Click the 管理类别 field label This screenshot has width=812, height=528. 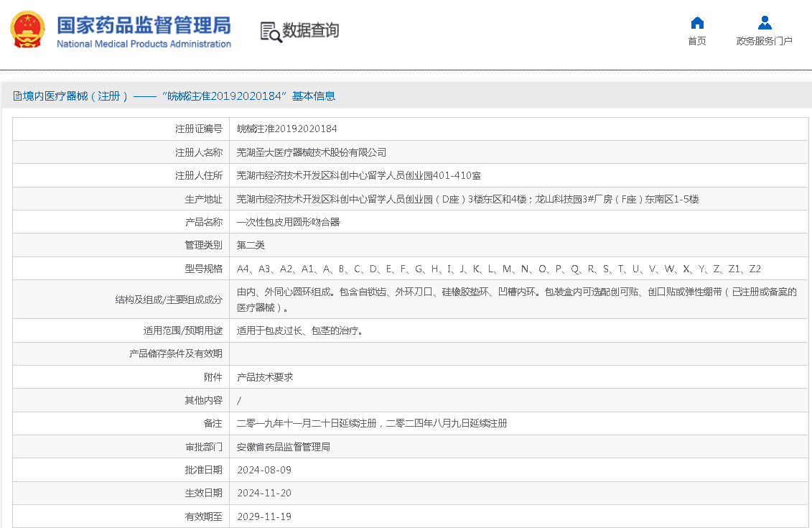tap(203, 245)
